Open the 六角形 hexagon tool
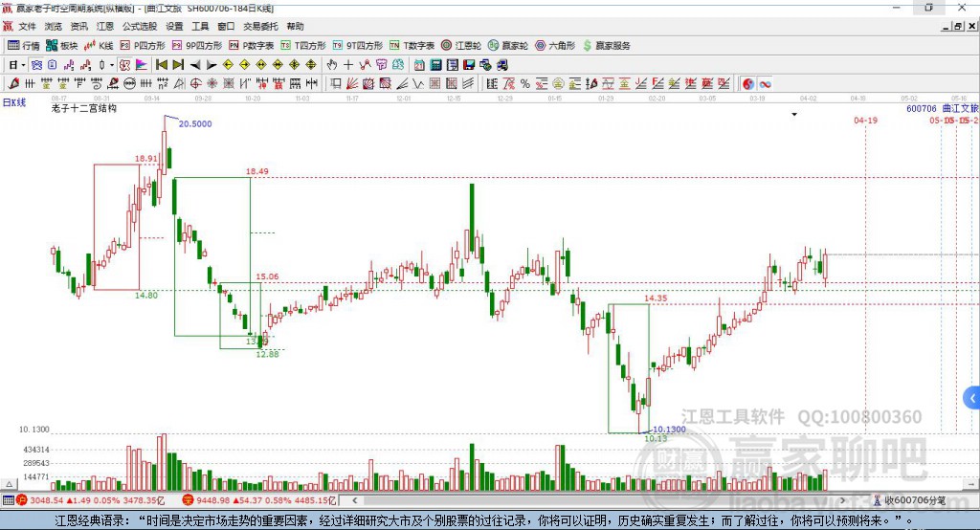 click(555, 45)
